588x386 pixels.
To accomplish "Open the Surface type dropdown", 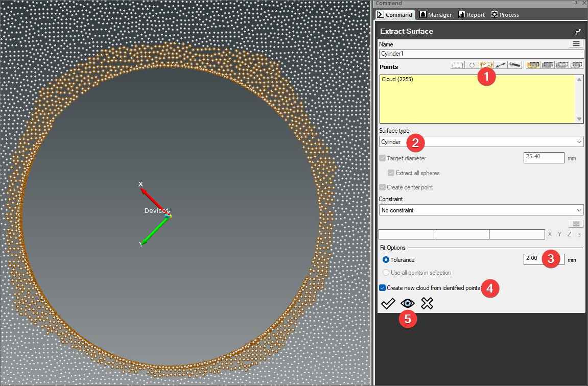I will coord(481,142).
